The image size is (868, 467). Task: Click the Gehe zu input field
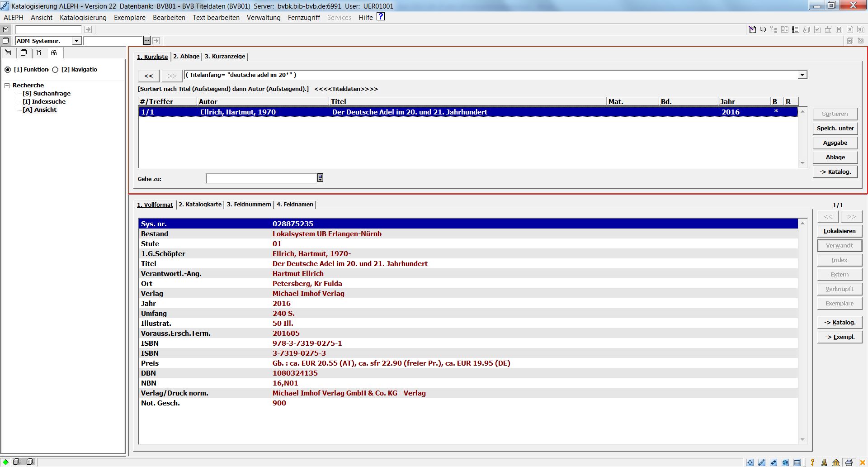click(x=261, y=179)
